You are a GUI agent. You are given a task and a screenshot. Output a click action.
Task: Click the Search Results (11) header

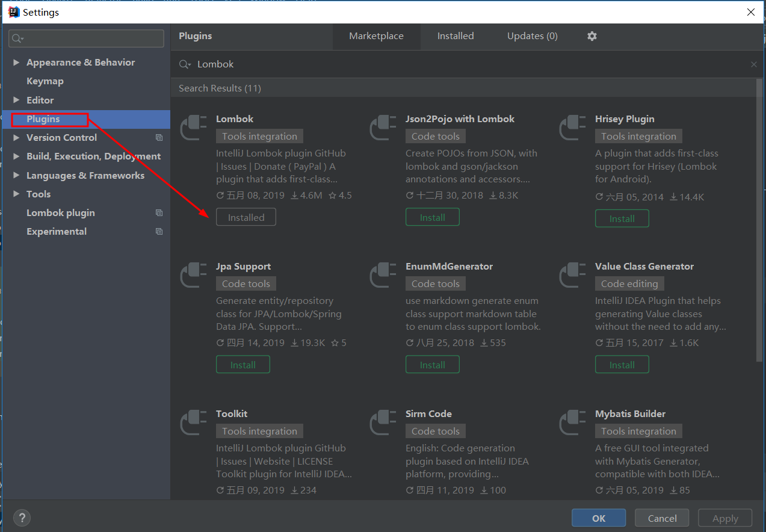pos(220,88)
